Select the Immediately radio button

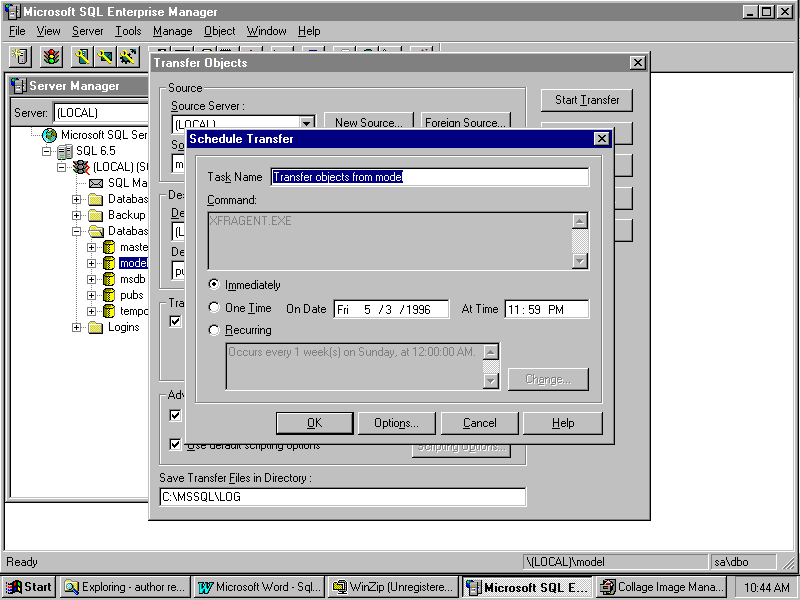(214, 285)
